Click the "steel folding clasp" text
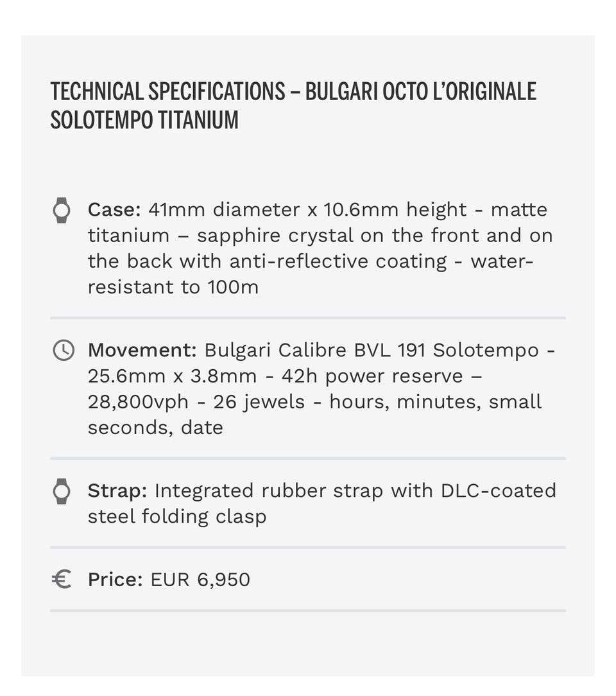 177,517
